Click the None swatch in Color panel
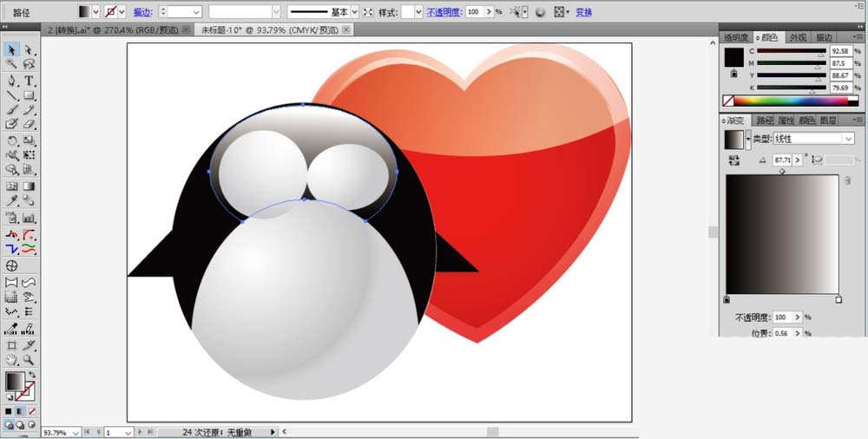Viewport: 868px width, 439px height. [x=728, y=101]
